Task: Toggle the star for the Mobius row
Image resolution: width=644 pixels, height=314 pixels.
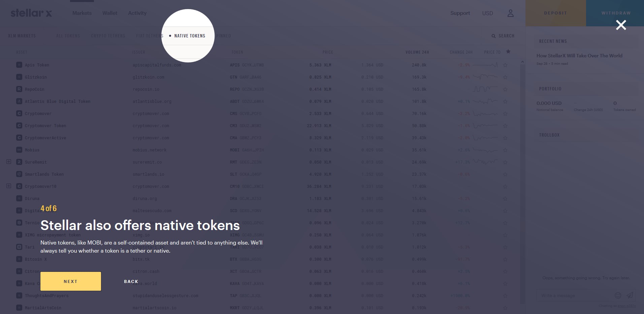Action: click(505, 150)
